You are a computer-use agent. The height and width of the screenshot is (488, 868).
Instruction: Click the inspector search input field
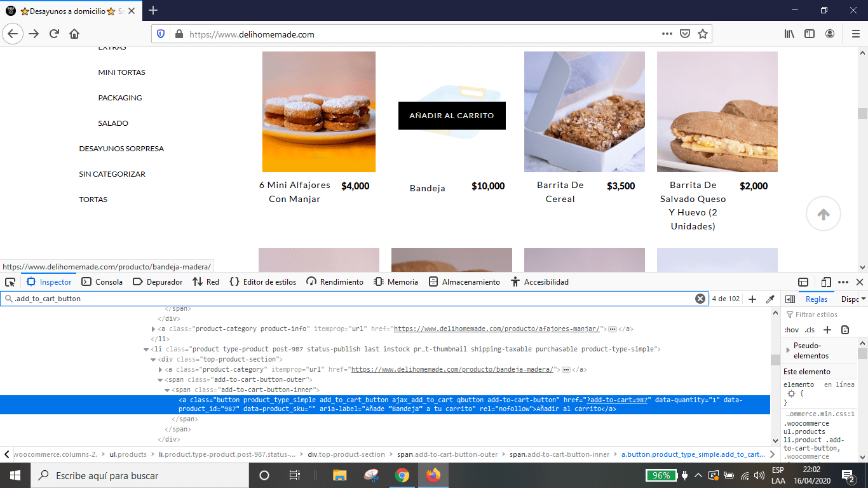(x=353, y=299)
